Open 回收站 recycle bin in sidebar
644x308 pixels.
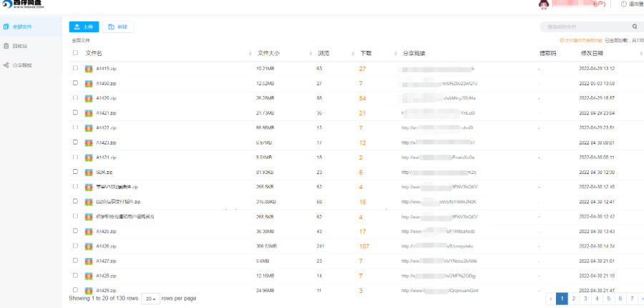click(x=20, y=46)
